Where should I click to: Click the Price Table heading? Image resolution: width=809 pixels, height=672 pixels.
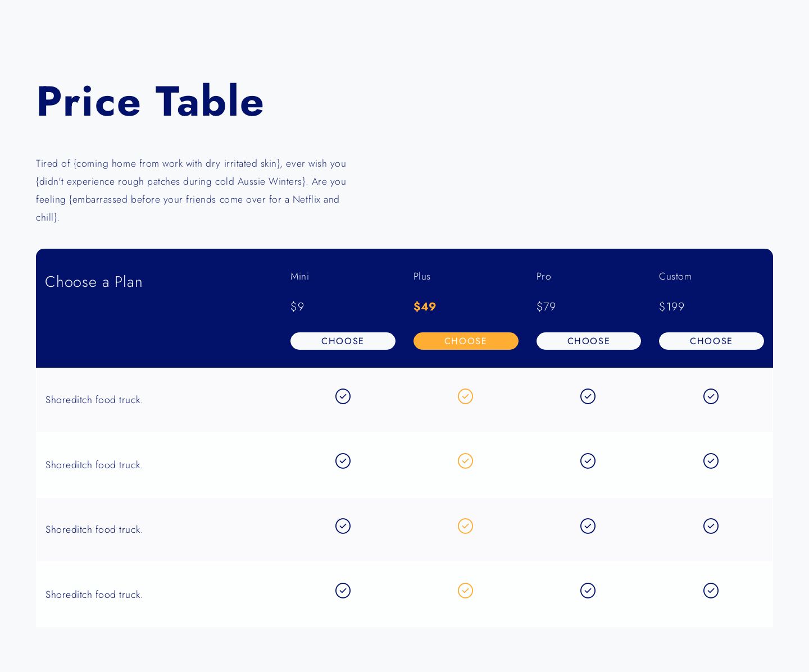pyautogui.click(x=150, y=102)
